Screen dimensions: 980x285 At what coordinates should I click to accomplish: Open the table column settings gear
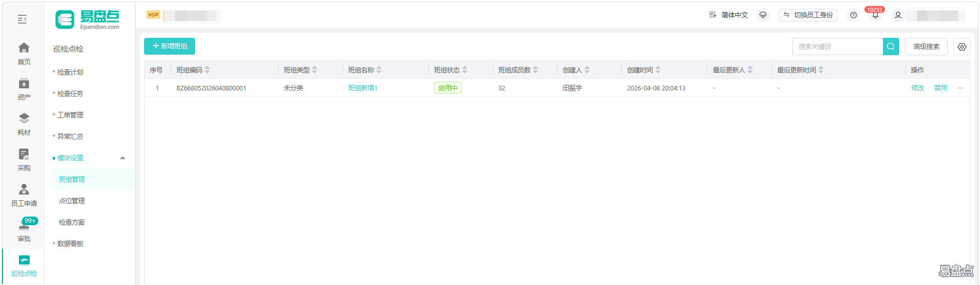[x=962, y=46]
